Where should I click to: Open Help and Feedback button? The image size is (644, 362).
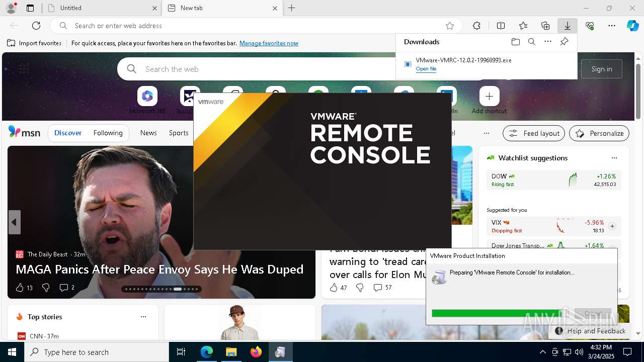click(x=590, y=331)
